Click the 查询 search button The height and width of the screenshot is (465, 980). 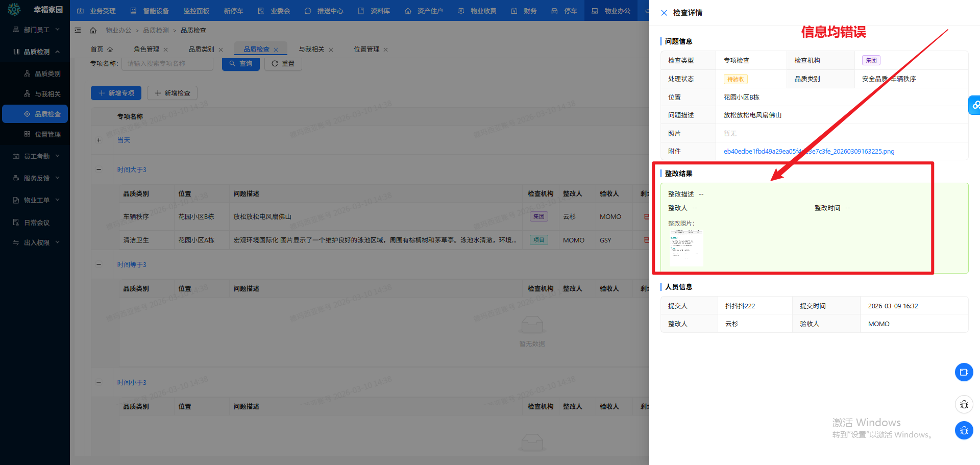(x=240, y=63)
